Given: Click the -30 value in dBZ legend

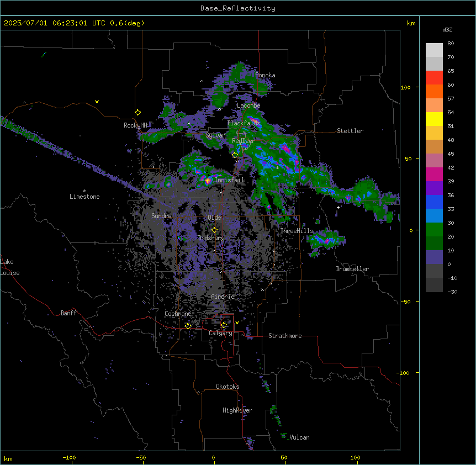Looking at the screenshot, I should click(452, 292).
